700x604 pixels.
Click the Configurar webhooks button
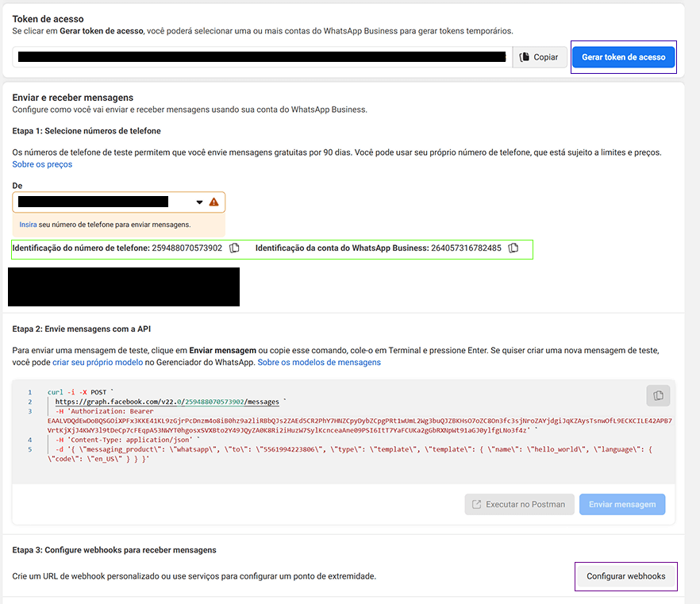coord(625,575)
